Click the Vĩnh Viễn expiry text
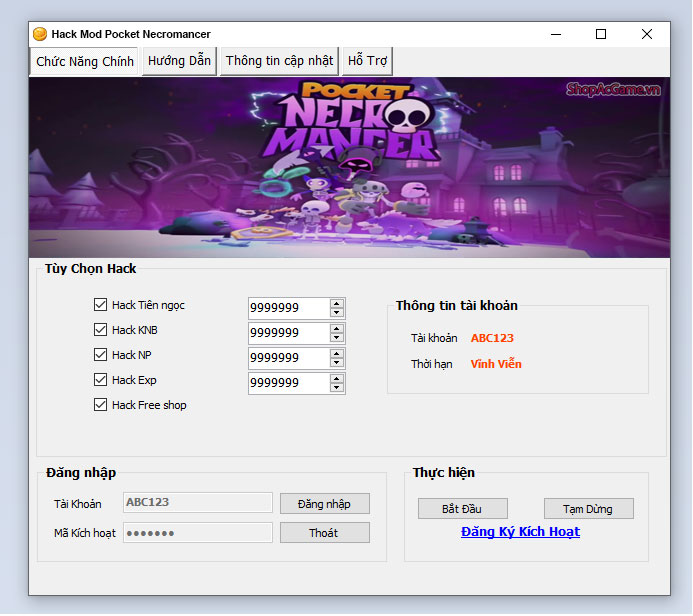Image resolution: width=693 pixels, height=616 pixels. 496,364
